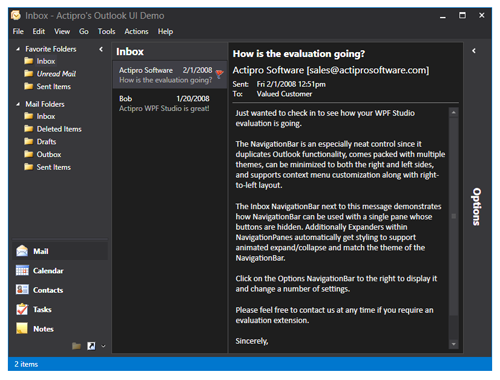
Task: Select the Actipro Software message dated 2/1/2008
Action: coord(170,75)
